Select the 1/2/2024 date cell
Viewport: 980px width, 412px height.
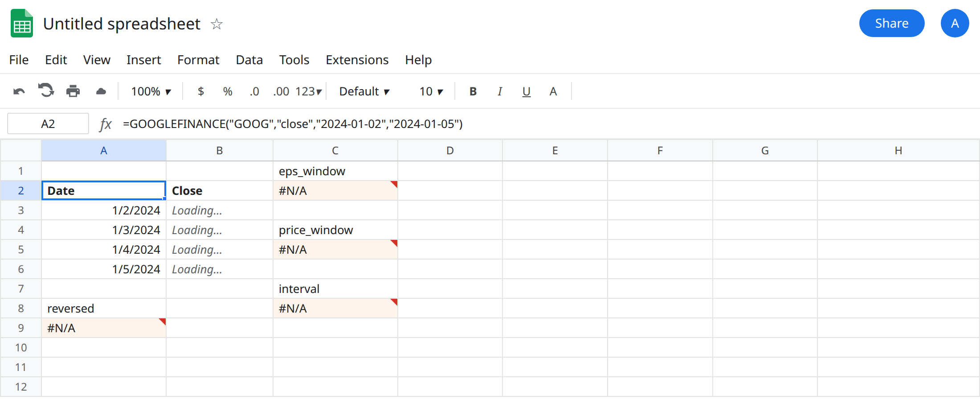(104, 210)
